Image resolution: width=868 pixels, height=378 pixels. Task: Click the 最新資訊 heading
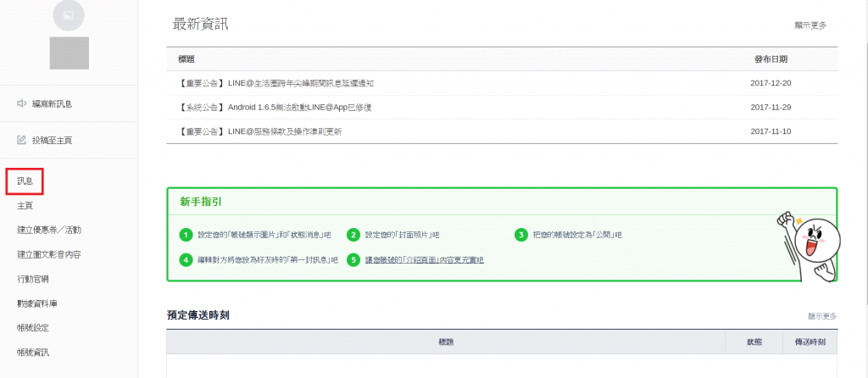[200, 25]
